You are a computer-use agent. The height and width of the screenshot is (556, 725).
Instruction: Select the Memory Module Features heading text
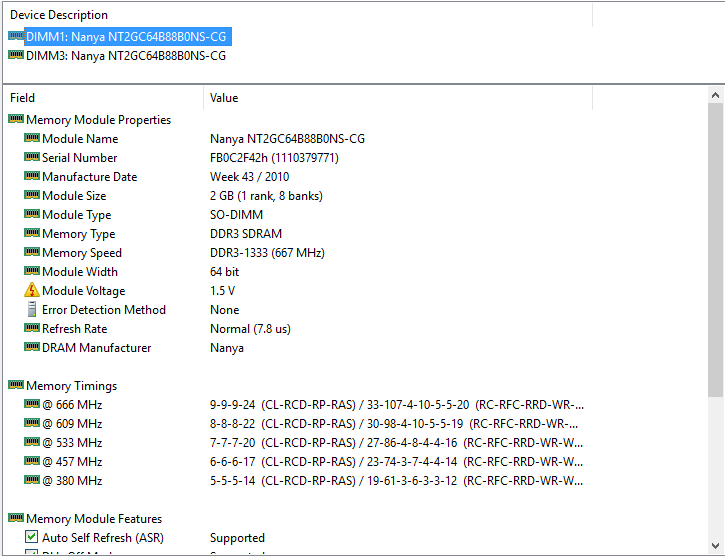tap(94, 519)
